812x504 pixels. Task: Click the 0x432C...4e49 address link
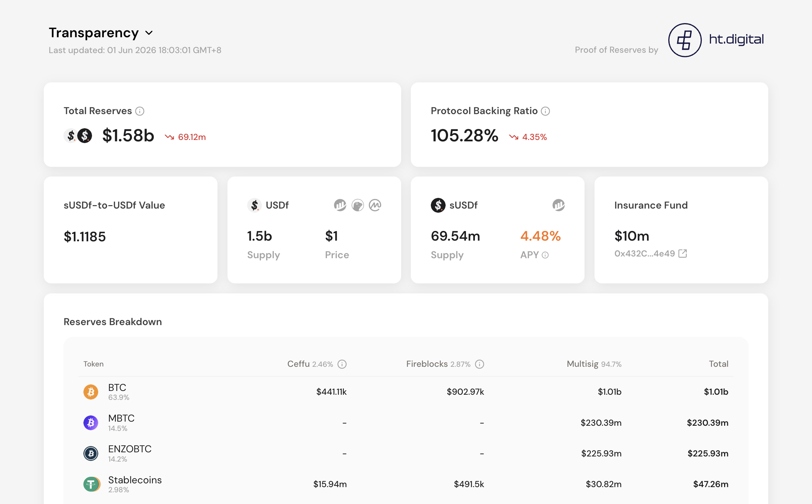tap(644, 254)
